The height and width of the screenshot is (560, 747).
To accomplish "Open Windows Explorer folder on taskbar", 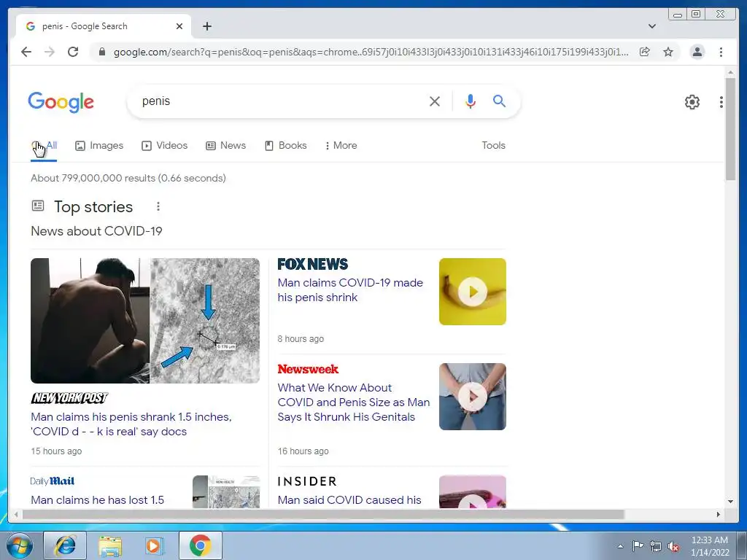I will coord(110,545).
